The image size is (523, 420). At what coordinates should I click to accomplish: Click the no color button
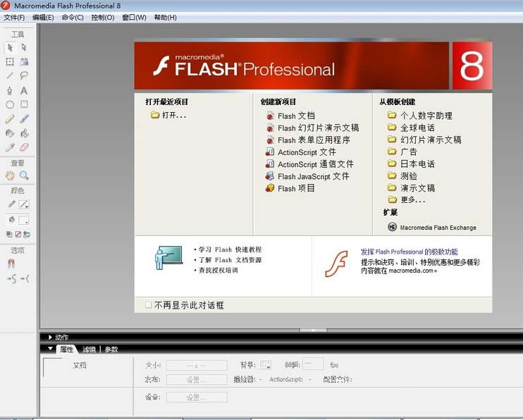[18, 234]
